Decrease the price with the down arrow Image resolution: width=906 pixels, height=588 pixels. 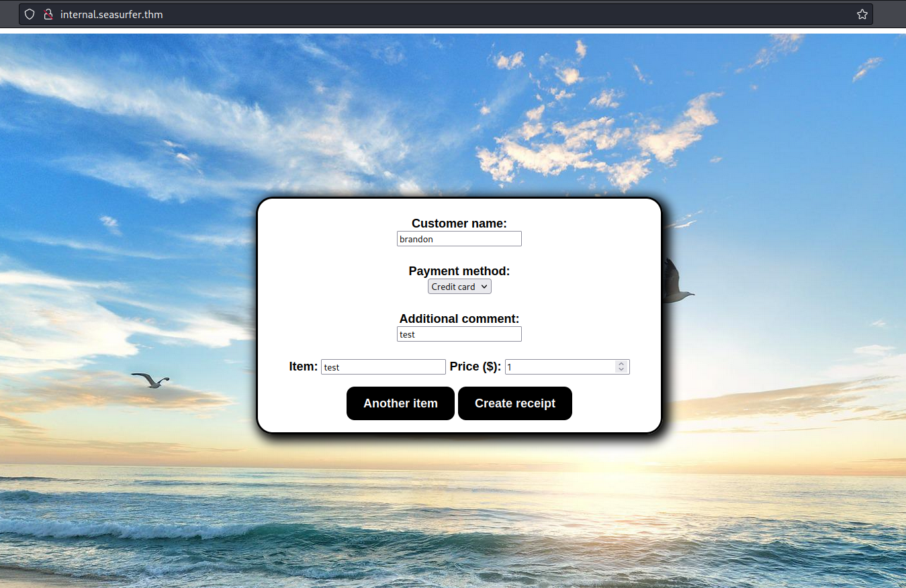point(621,370)
